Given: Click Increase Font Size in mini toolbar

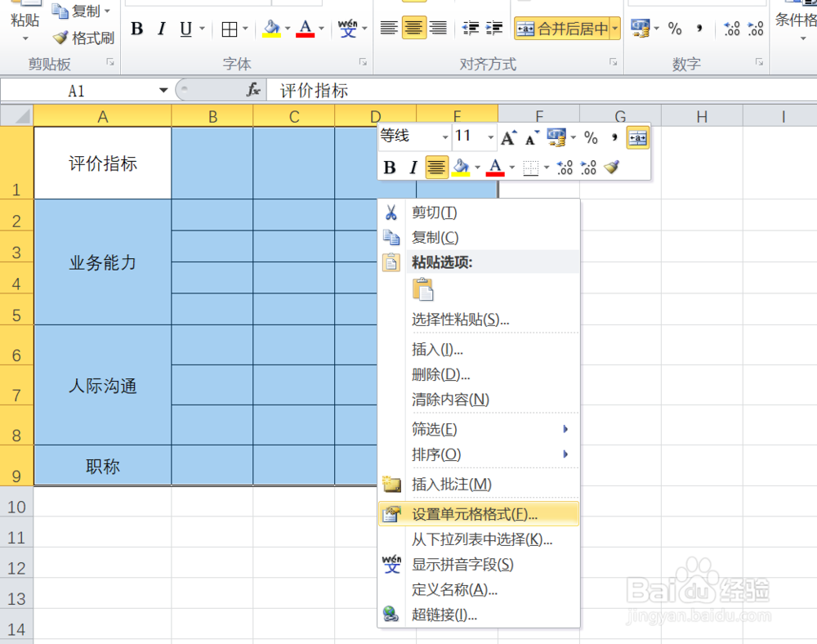Looking at the screenshot, I should pos(508,137).
